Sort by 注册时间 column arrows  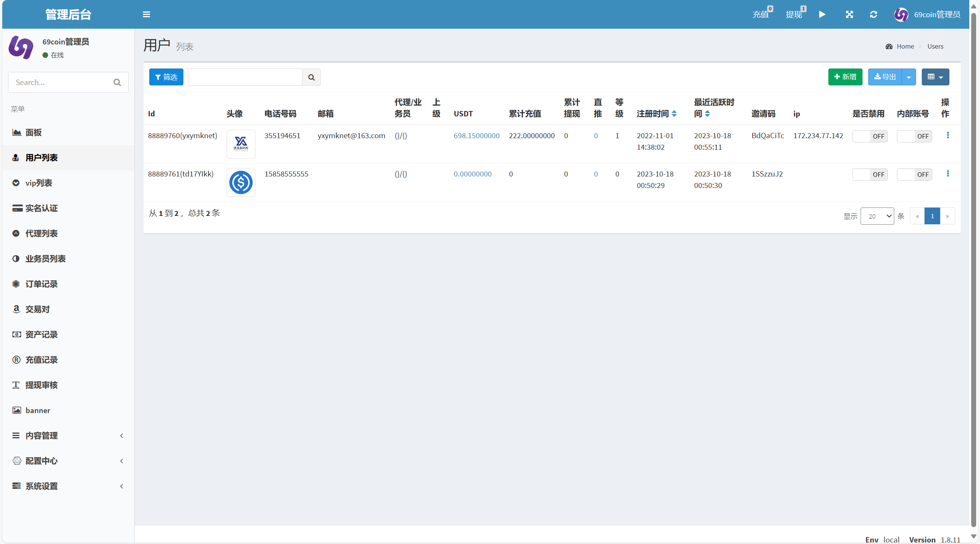(x=675, y=114)
